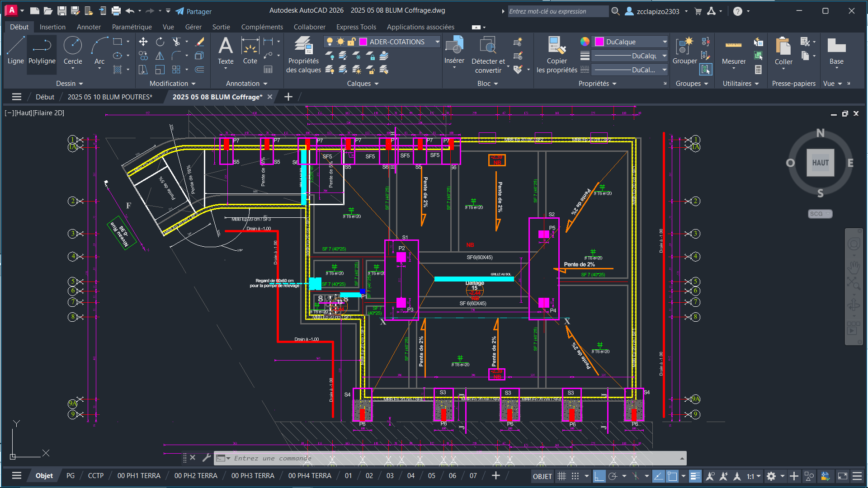This screenshot has width=868, height=488.
Task: Open the annotation scale 1:1 dropdown
Action: pyautogui.click(x=753, y=476)
